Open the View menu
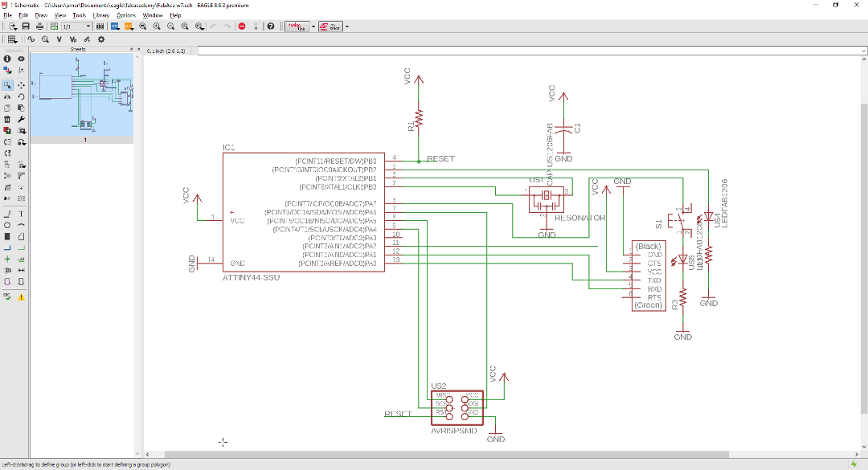This screenshot has width=868, height=470. [59, 15]
